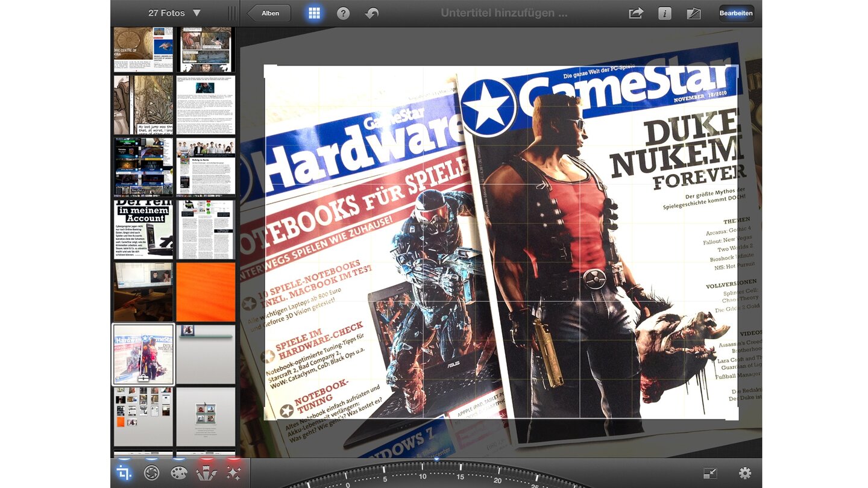868x488 pixels.
Task: Select the GameStar magazines thumbnail
Action: [143, 354]
